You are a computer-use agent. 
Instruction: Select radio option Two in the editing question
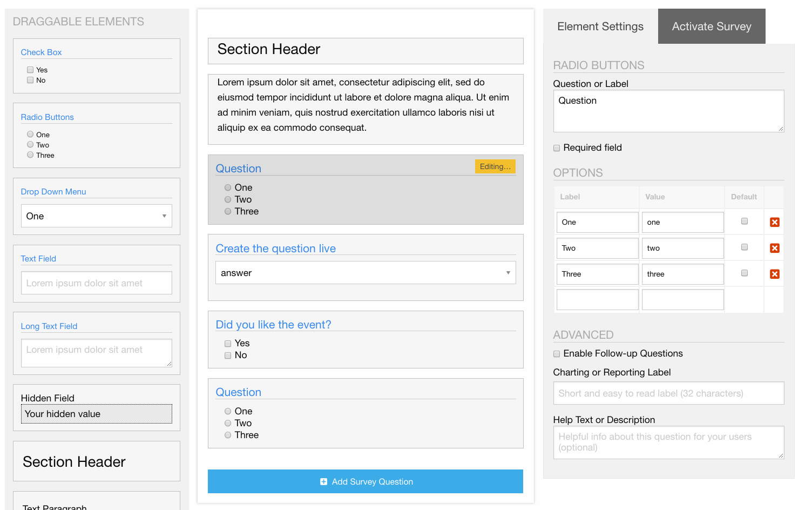point(228,199)
